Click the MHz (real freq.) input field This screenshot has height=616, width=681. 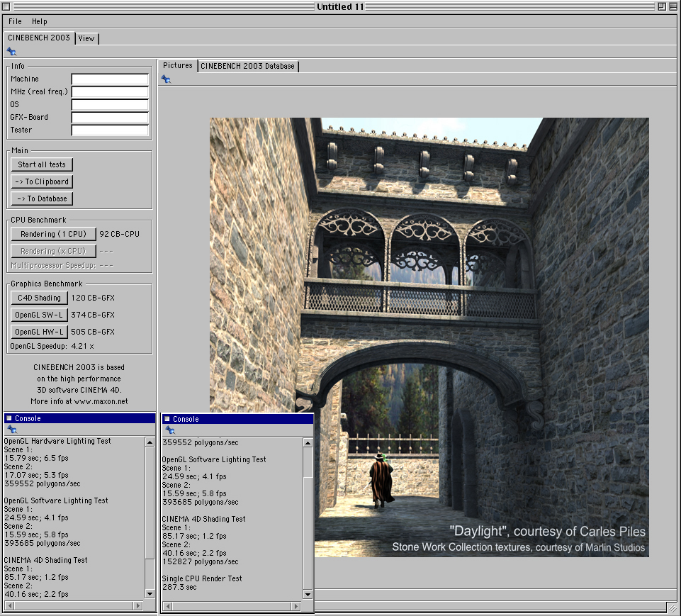click(x=110, y=91)
